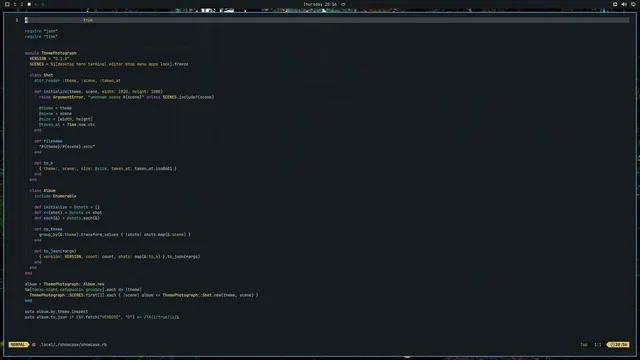Screen dimensions: 640x360
Task: Click the SCENES constant definition line
Action: click(x=109, y=64)
